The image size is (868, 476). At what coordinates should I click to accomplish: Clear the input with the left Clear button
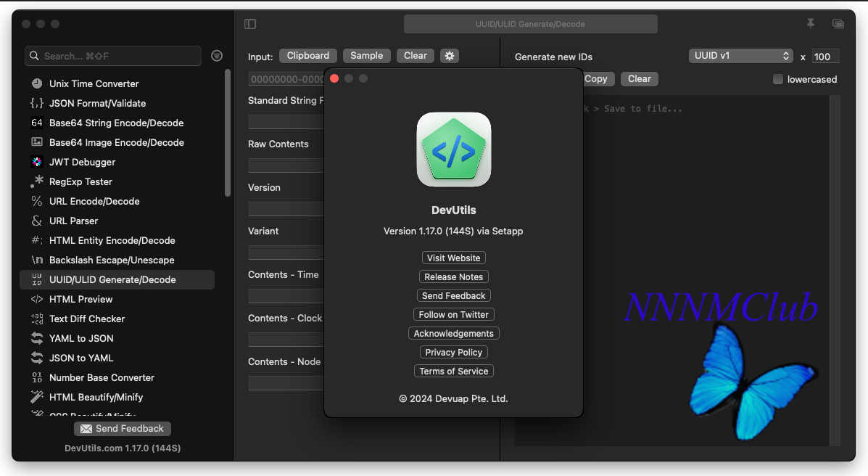click(x=416, y=56)
